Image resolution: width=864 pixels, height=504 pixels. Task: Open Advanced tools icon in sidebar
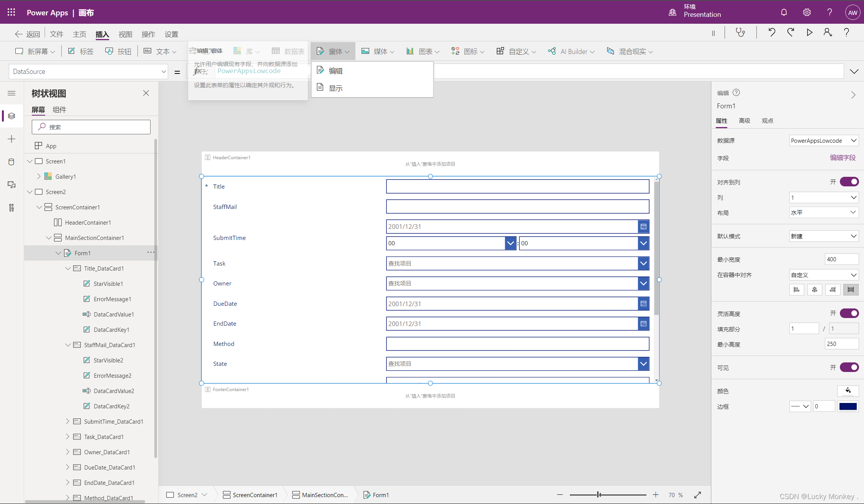11,208
